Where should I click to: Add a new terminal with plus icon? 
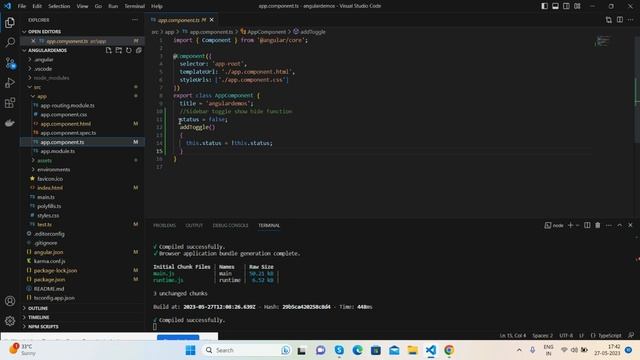pos(571,225)
